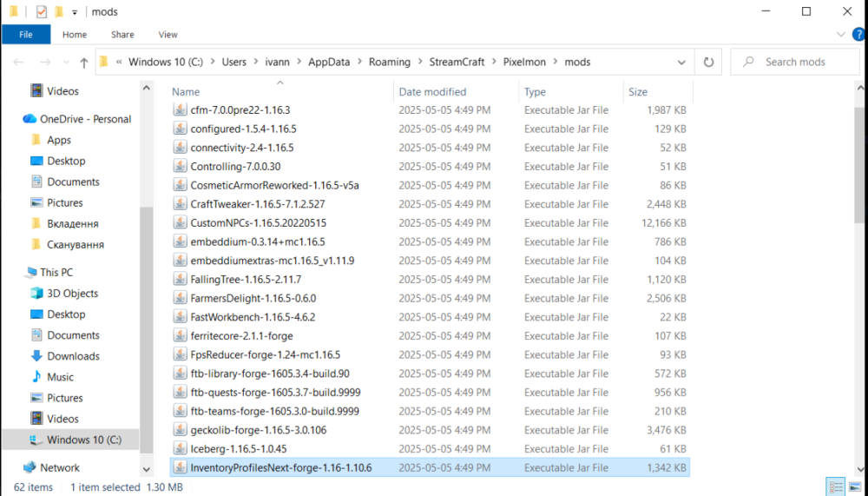Expand the ribbon chevron
The height and width of the screenshot is (496, 868).
pyautogui.click(x=841, y=35)
